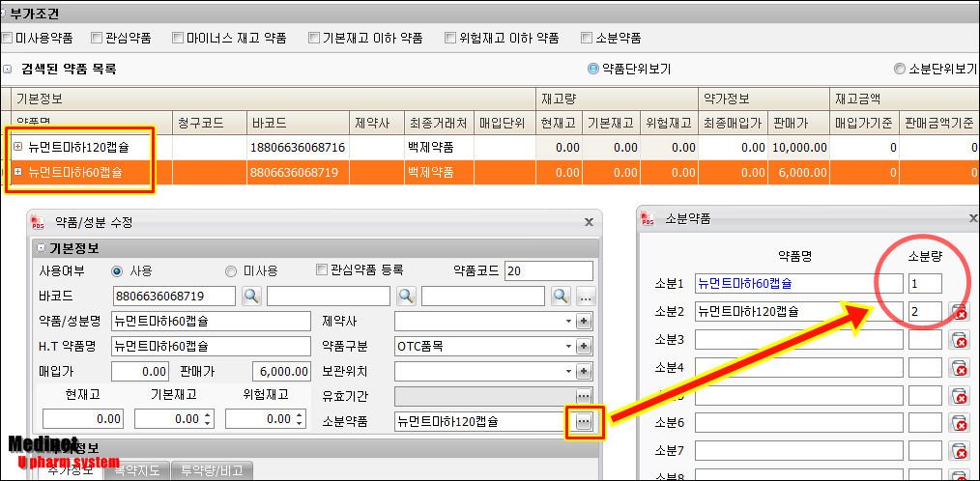Switch to the 복약지도 tab

pyautogui.click(x=136, y=471)
